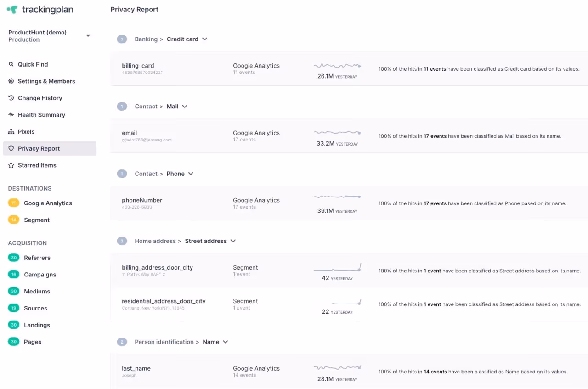
Task: Expand the Credit card classification dropdown
Action: [x=204, y=39]
